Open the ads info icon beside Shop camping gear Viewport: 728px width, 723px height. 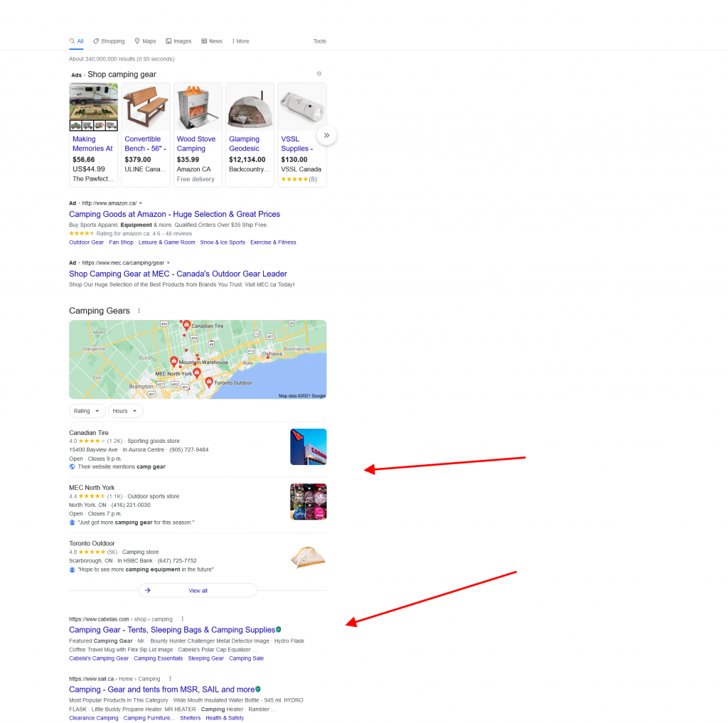click(319, 73)
